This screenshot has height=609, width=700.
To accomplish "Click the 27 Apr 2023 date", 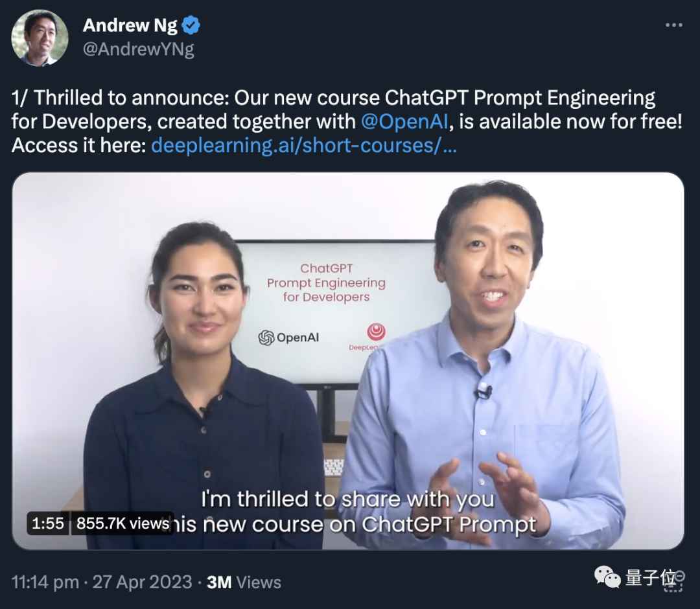I will [142, 582].
